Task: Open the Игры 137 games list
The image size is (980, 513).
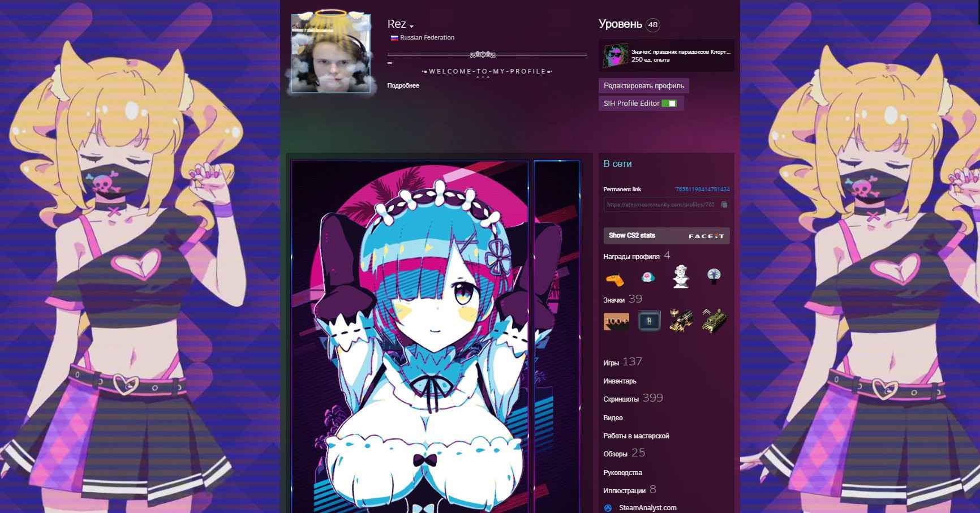Action: pos(622,362)
